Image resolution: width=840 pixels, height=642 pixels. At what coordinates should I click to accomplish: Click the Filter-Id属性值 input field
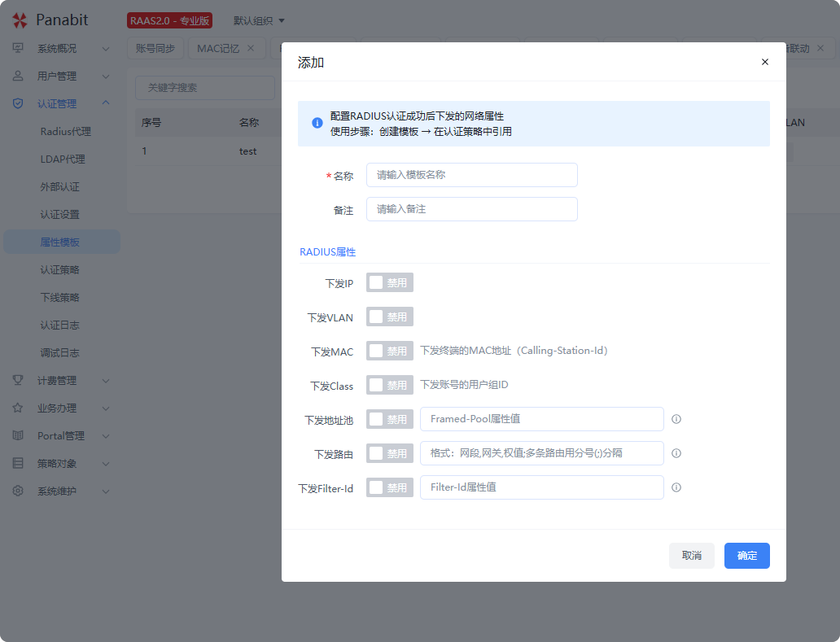point(542,487)
